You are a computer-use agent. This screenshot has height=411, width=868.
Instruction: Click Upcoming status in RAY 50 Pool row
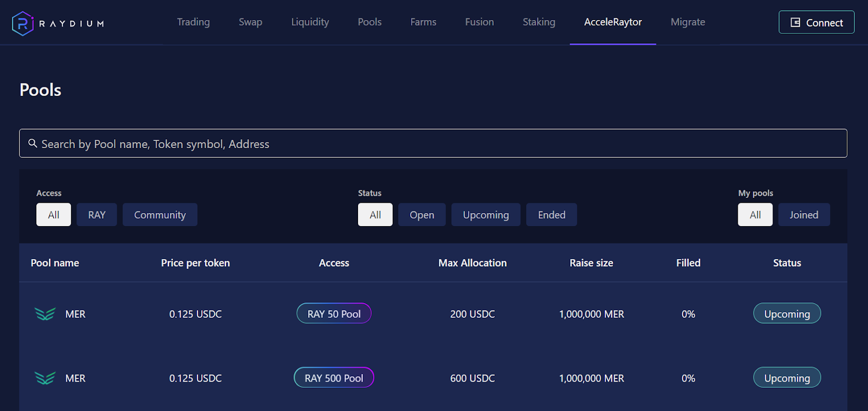787,313
